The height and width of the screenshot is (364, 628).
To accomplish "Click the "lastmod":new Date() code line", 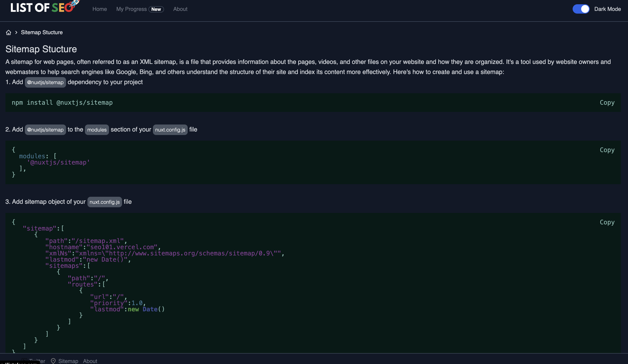I will coord(127,309).
